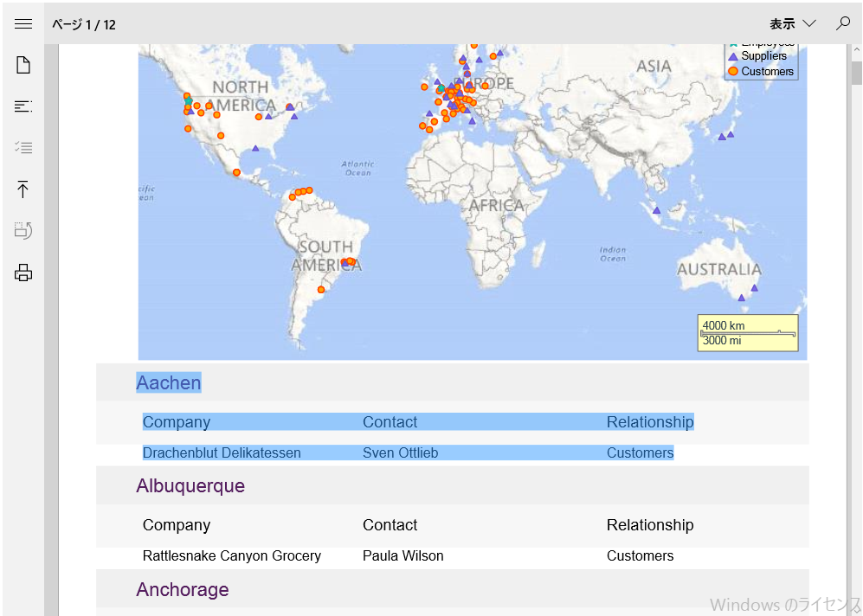The height and width of the screenshot is (616, 863).
Task: Select the Customers legend label
Action: (767, 72)
